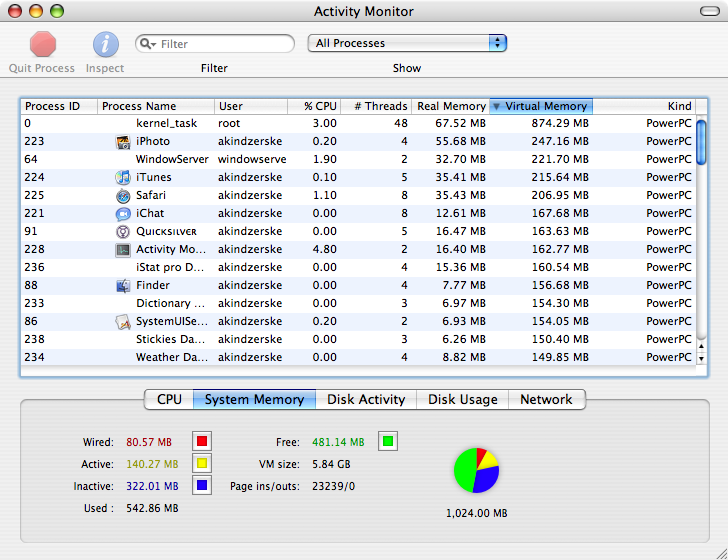
Task: Click the green Free color swatch
Action: pos(388,441)
